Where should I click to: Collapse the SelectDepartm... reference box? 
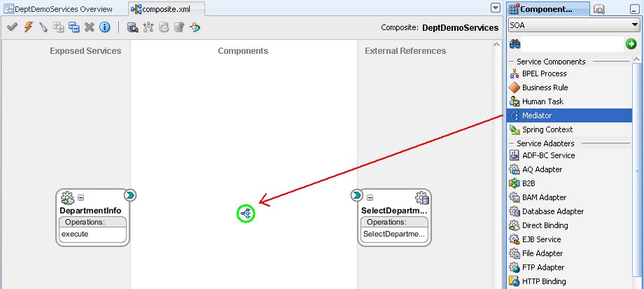[370, 198]
